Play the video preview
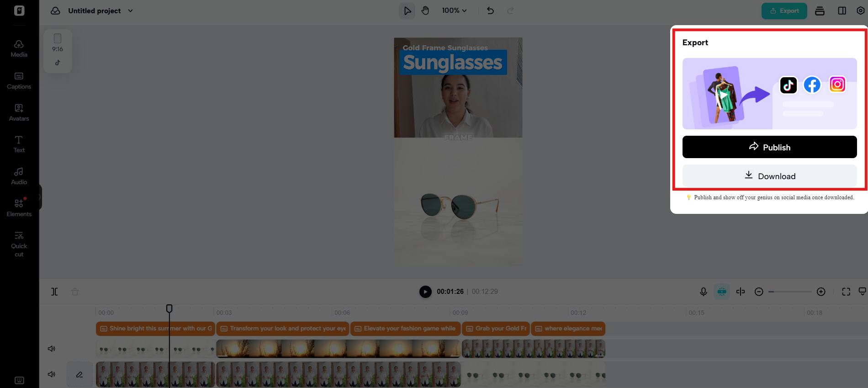Screen dimensions: 868x388 [425, 292]
